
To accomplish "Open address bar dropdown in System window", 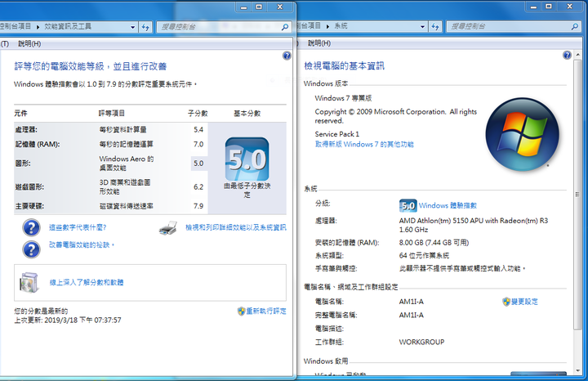I will coord(423,27).
